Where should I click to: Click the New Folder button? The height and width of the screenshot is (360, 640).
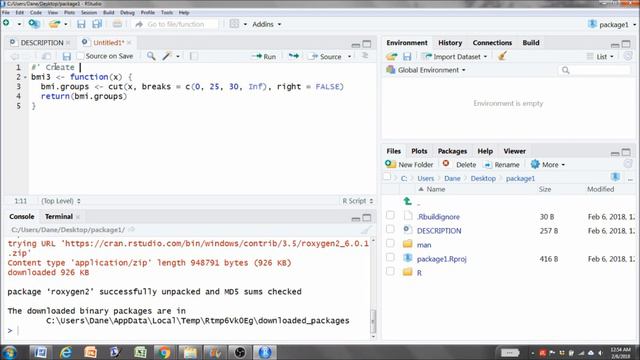coord(409,164)
